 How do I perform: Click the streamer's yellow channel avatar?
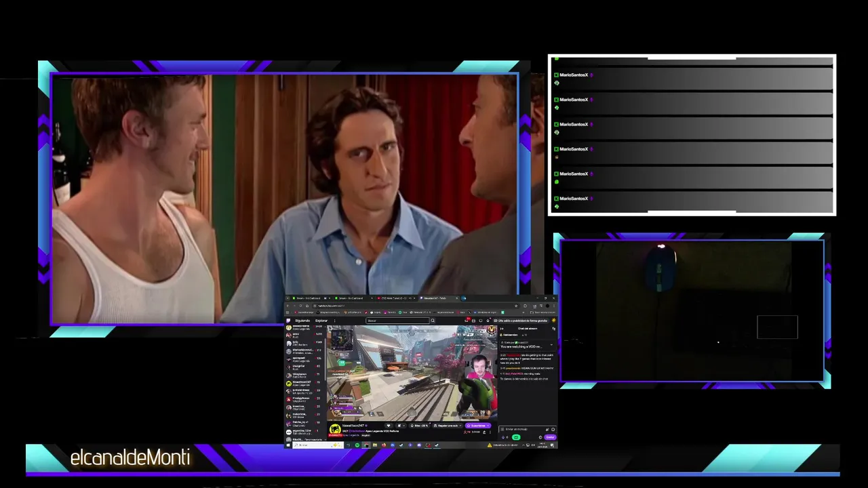335,429
